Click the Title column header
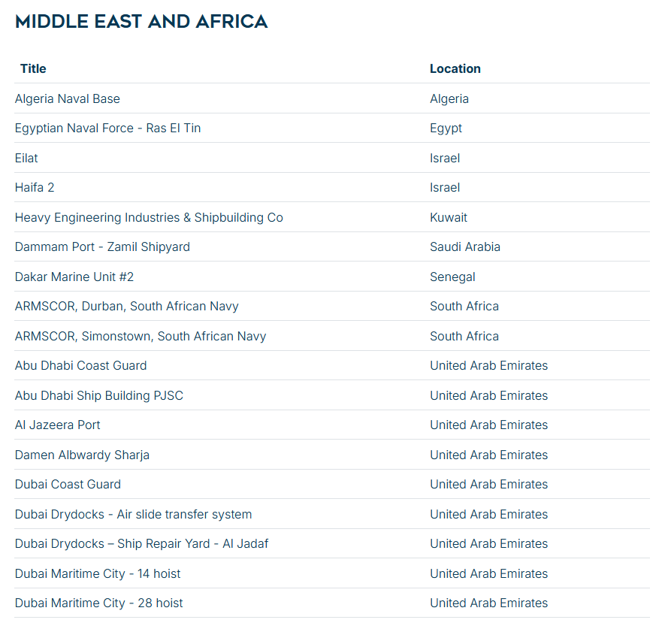 [x=33, y=68]
